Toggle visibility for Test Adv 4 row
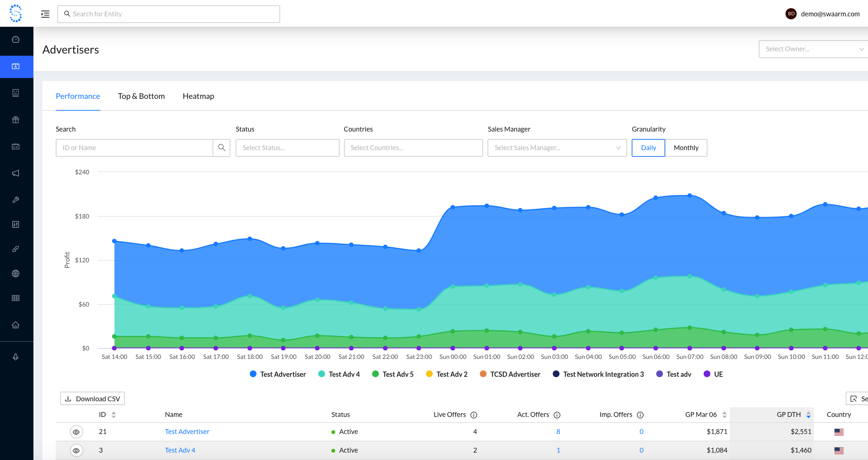The height and width of the screenshot is (460, 868). pyautogui.click(x=76, y=450)
